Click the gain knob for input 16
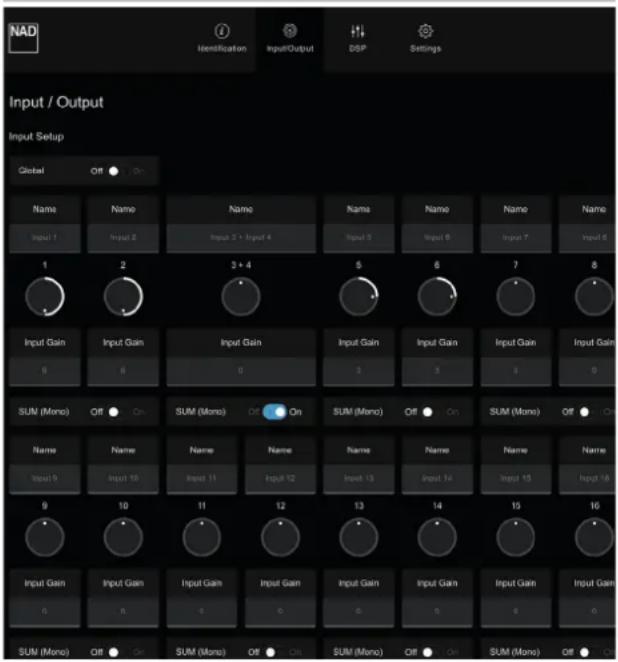This screenshot has width=618, height=662. 594,537
